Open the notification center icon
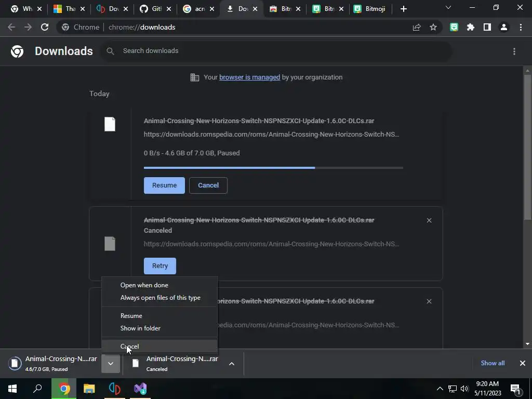 515,389
